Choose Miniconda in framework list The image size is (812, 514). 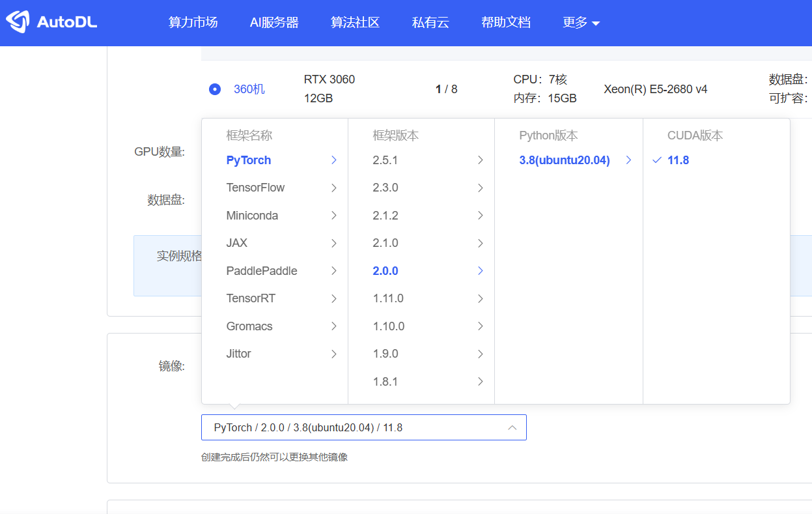(252, 216)
